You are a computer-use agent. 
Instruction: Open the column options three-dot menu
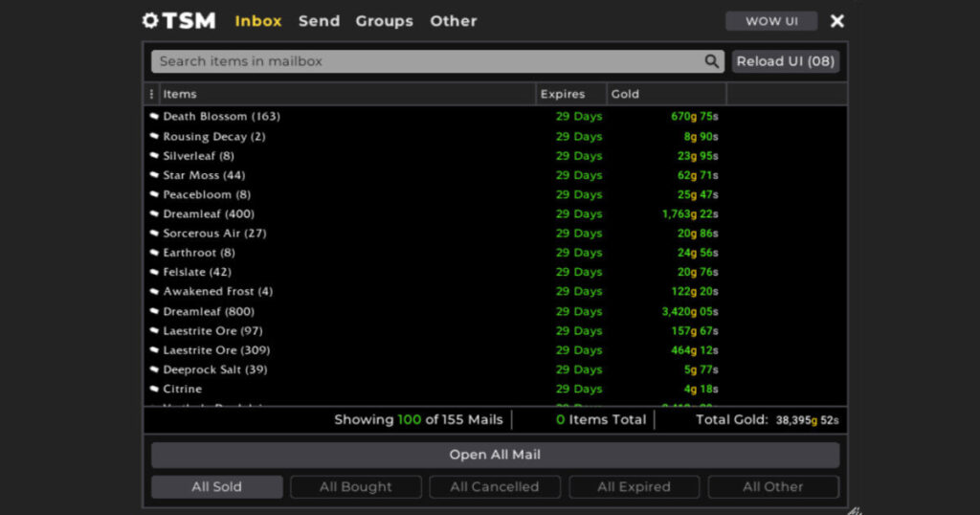151,94
